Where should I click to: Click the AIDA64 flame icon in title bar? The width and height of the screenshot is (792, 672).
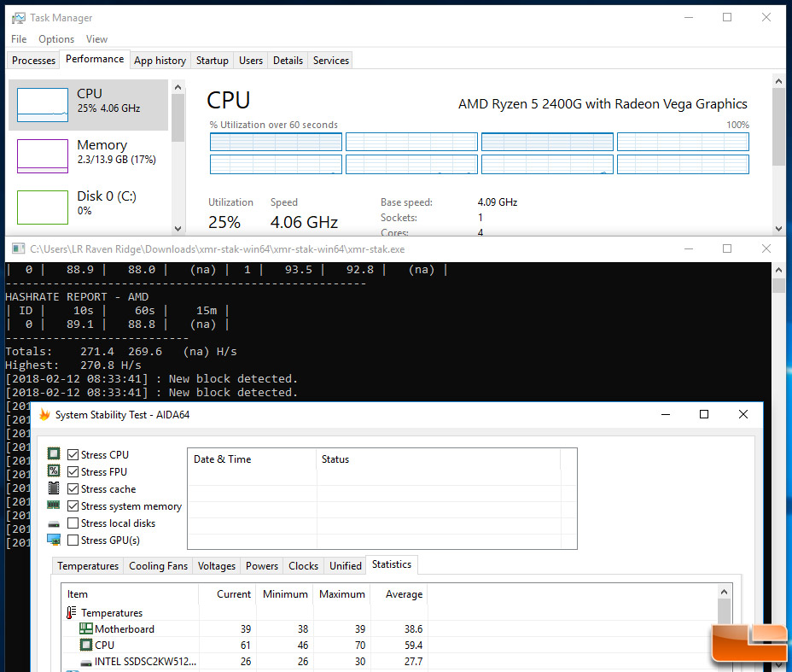pyautogui.click(x=44, y=415)
